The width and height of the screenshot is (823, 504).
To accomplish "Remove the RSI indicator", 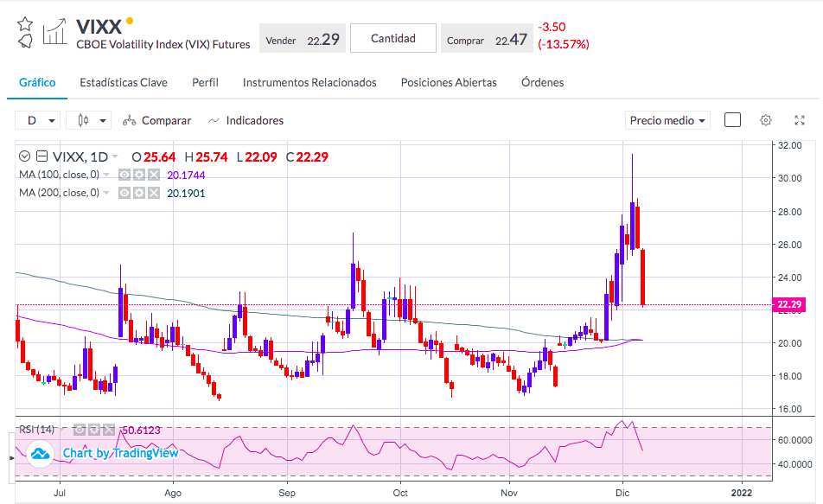I will [109, 430].
